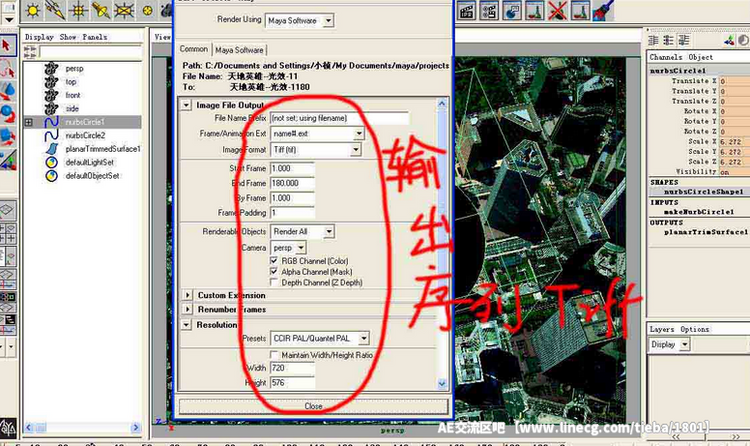Click the camera icon beside persp
The height and width of the screenshot is (446, 750).
(x=51, y=68)
